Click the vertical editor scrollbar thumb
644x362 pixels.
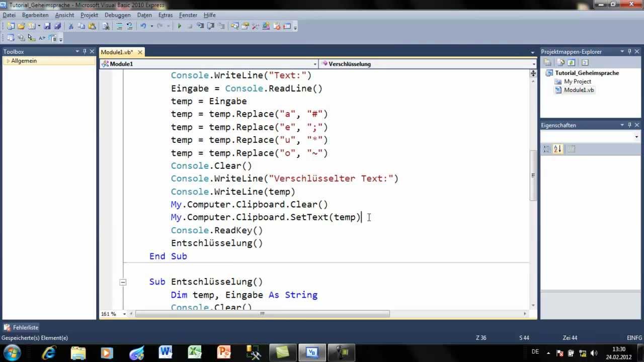coord(533,175)
